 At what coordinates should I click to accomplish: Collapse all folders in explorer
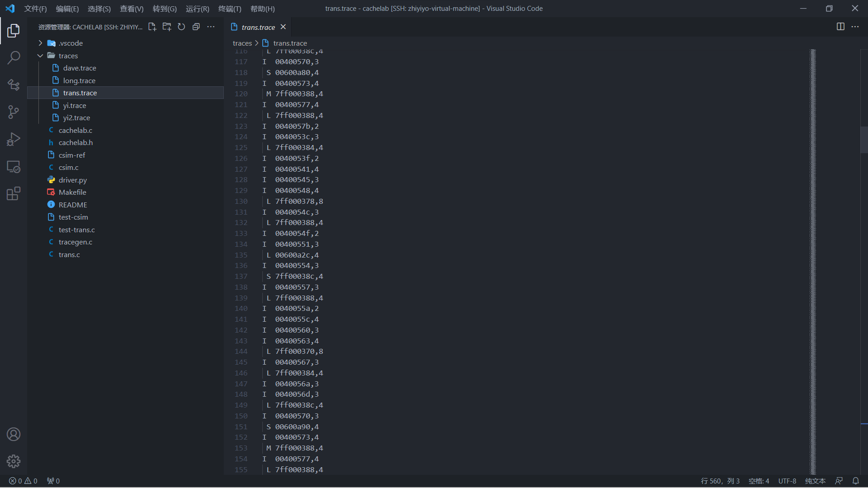pyautogui.click(x=196, y=27)
